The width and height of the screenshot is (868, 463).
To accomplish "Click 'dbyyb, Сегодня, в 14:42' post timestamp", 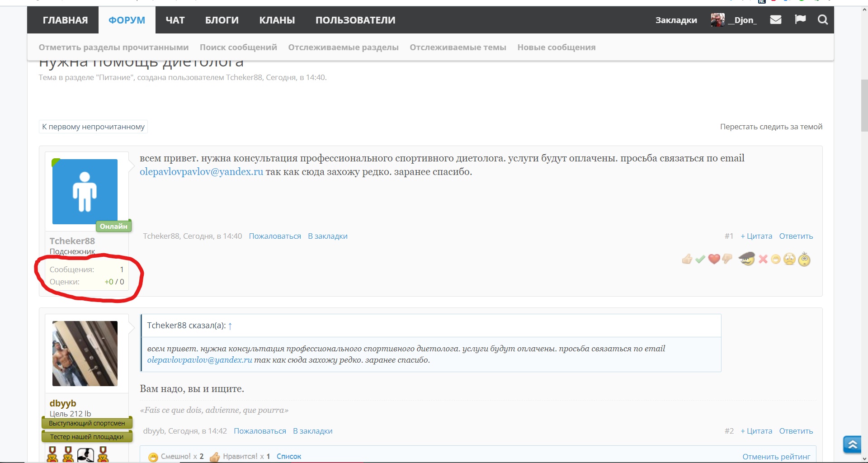I will 185,431.
